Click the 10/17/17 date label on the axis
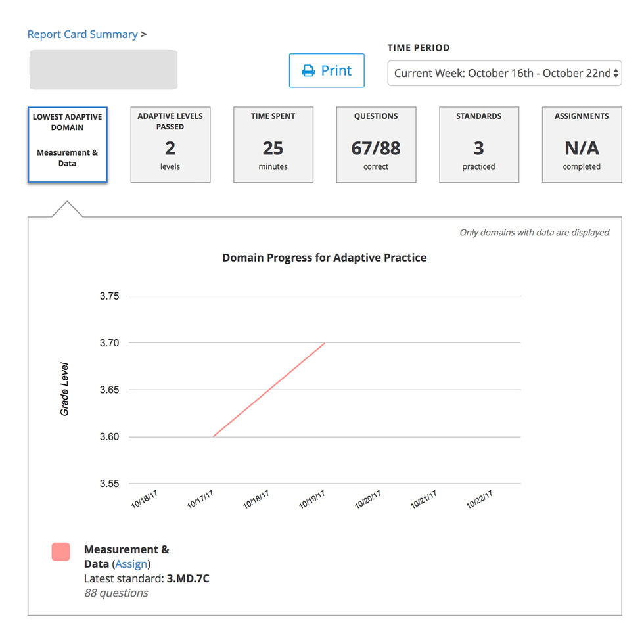The width and height of the screenshot is (644, 644). 200,499
